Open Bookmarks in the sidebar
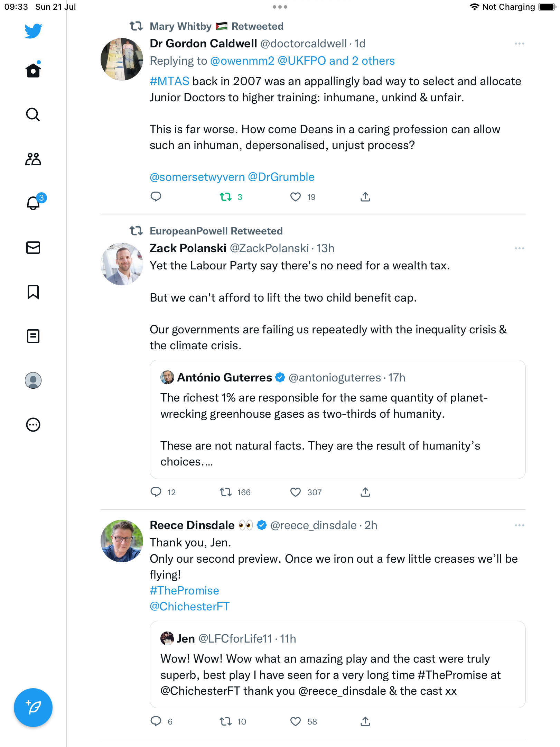The height and width of the screenshot is (747, 560). pos(33,292)
